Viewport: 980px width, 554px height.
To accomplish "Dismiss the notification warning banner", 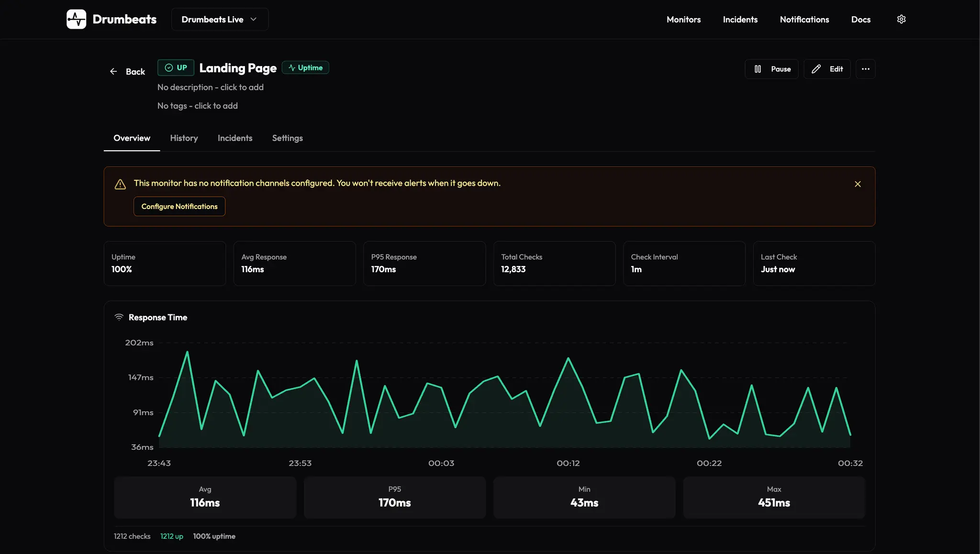I will [x=857, y=184].
